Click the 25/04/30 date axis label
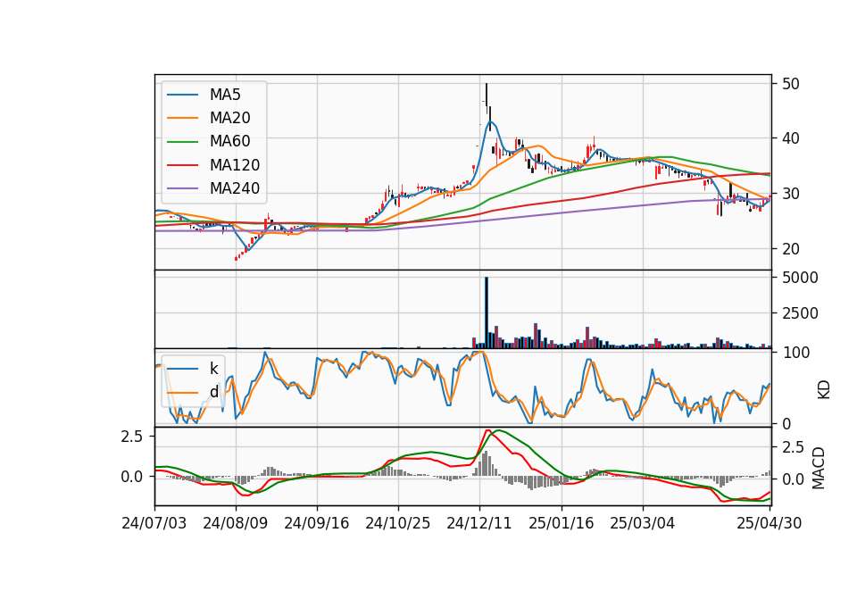Image resolution: width=857 pixels, height=616 pixels. click(770, 524)
